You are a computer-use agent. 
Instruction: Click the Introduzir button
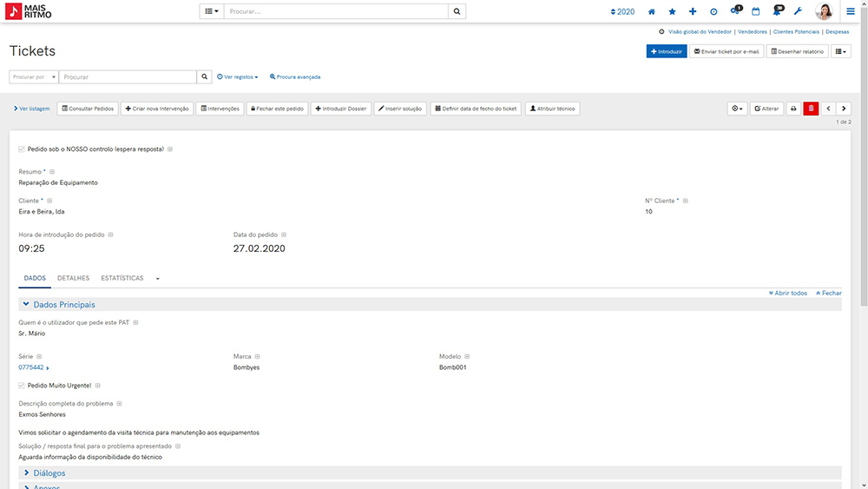pyautogui.click(x=667, y=51)
